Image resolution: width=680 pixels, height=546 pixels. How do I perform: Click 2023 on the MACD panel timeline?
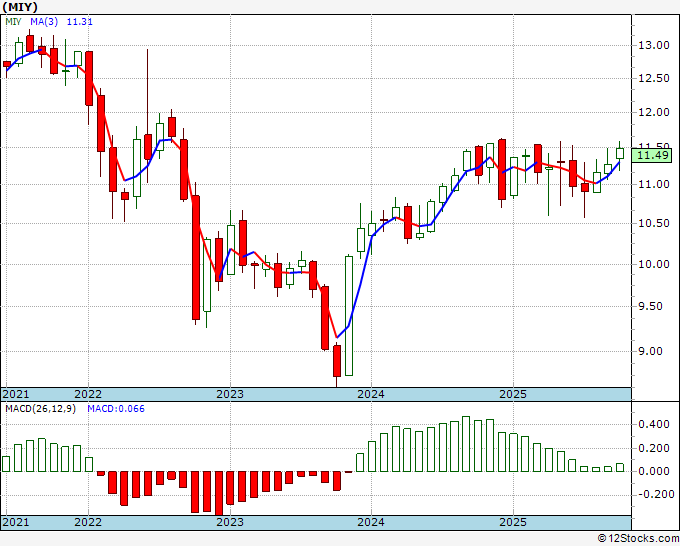tap(230, 522)
